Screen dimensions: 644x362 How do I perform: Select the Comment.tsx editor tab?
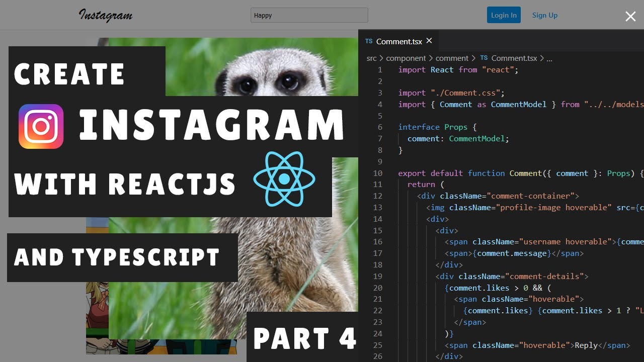coord(398,41)
